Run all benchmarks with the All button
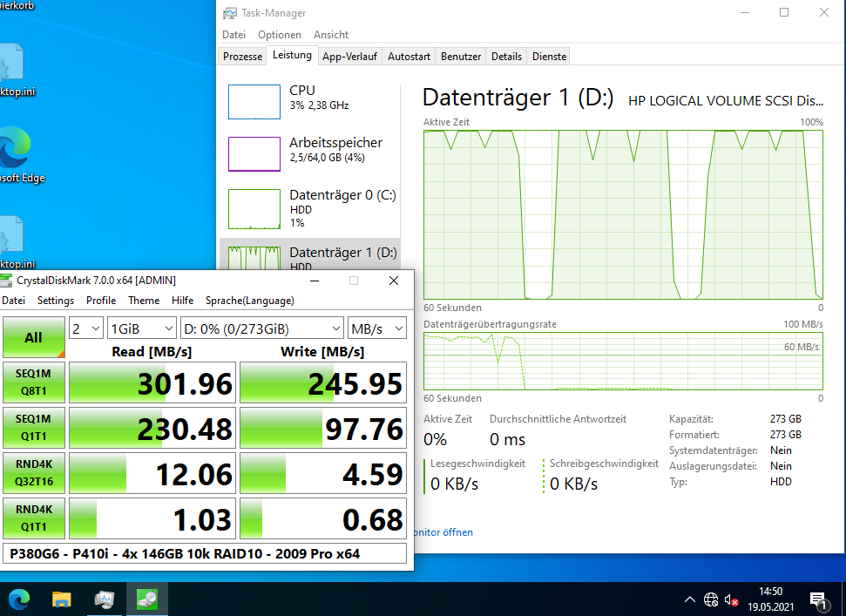Screen dimensions: 846x616 click(34, 337)
